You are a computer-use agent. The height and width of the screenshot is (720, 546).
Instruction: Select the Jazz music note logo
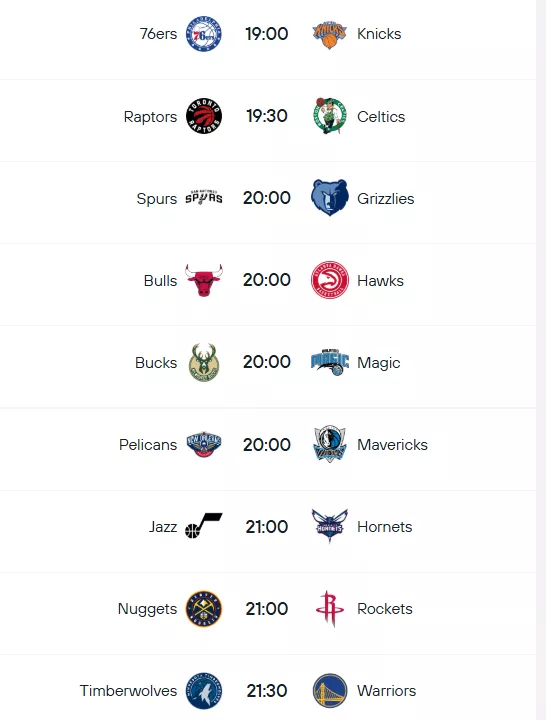pyautogui.click(x=204, y=526)
